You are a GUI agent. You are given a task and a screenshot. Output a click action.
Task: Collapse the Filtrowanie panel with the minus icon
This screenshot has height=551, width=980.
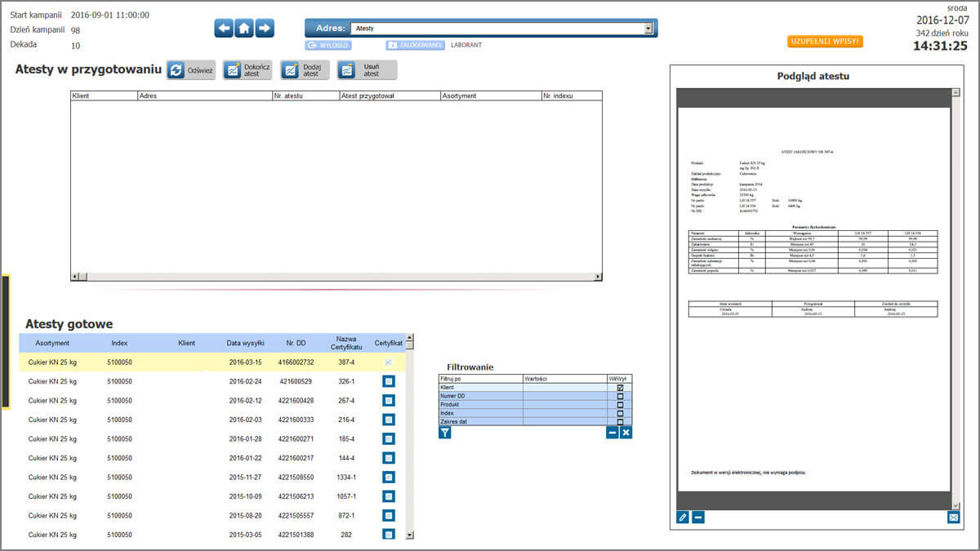click(x=612, y=432)
